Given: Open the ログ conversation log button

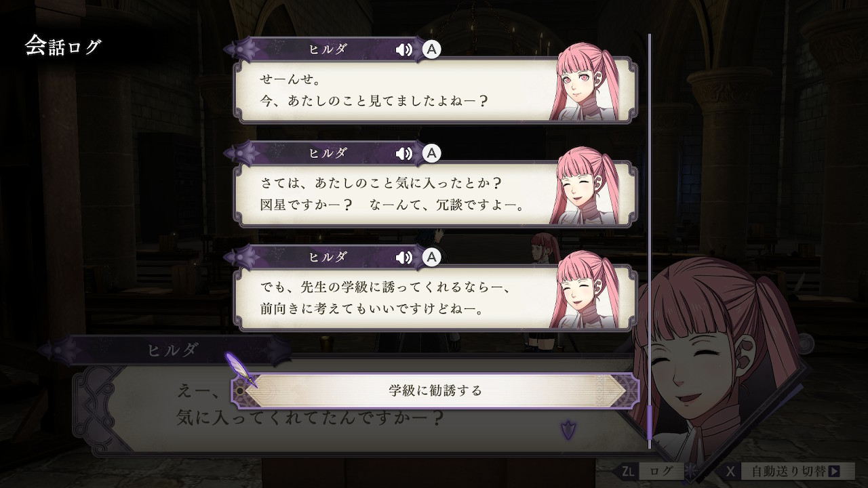Looking at the screenshot, I should pyautogui.click(x=662, y=471).
